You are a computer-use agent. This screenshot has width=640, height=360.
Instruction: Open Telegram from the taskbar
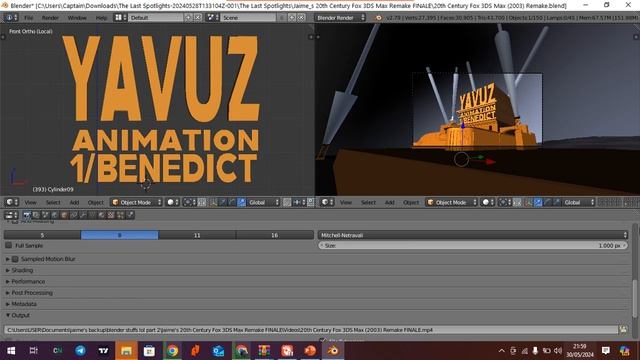point(80,351)
